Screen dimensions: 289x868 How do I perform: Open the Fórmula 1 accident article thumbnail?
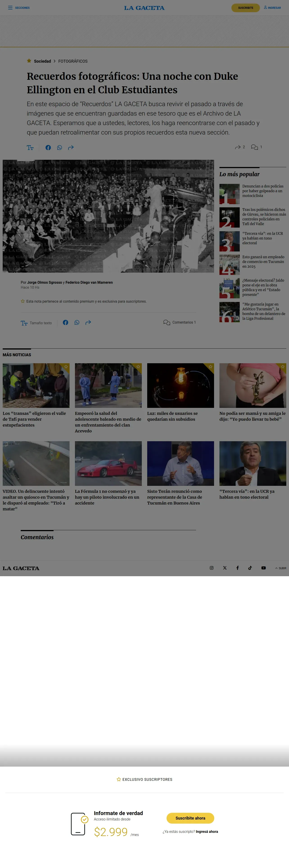(108, 463)
